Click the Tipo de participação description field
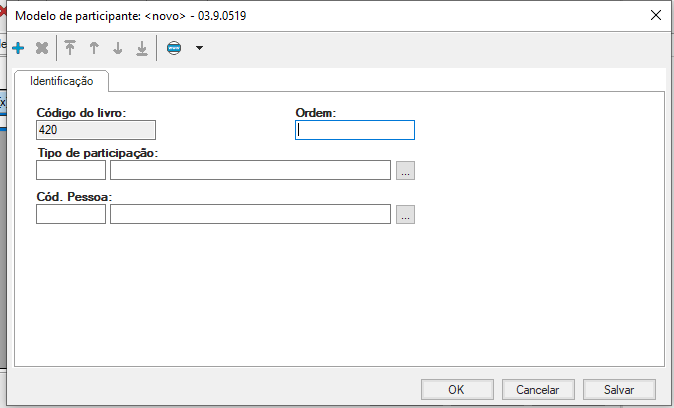Screen dimensions: 674x408 coord(250,170)
